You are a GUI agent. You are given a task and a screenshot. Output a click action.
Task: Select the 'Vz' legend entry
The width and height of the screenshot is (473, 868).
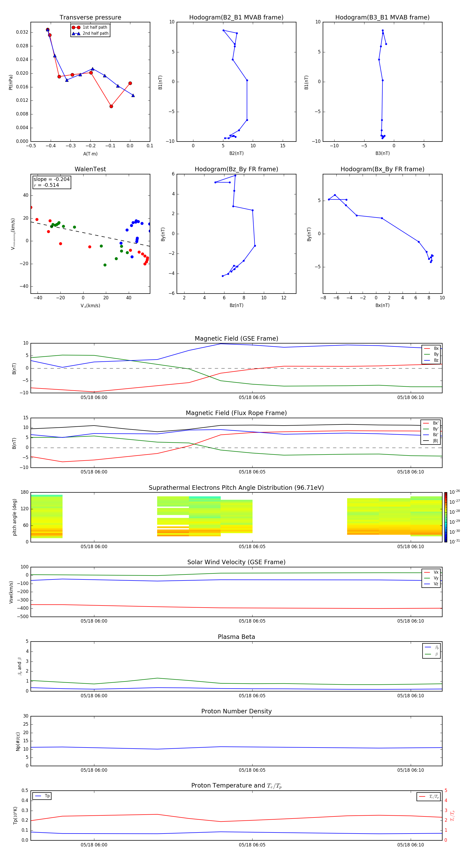431,584
